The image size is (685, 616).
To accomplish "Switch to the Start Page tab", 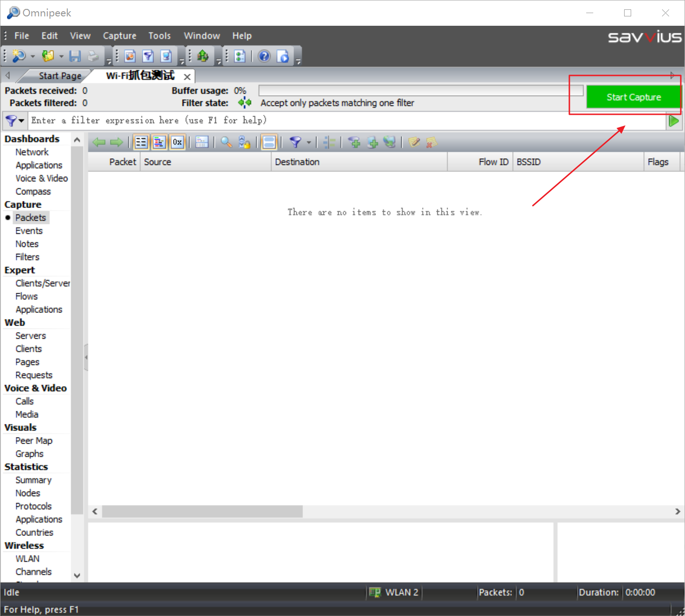I will 60,76.
